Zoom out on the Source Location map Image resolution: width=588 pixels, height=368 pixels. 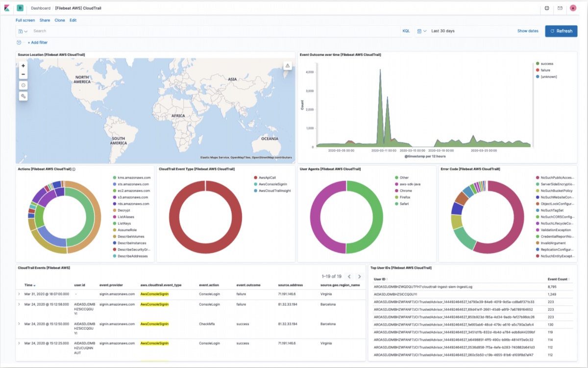click(x=23, y=75)
